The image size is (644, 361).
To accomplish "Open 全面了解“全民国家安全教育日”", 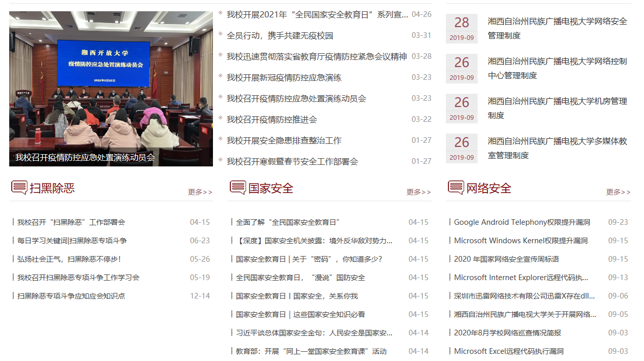I will 288,222.
